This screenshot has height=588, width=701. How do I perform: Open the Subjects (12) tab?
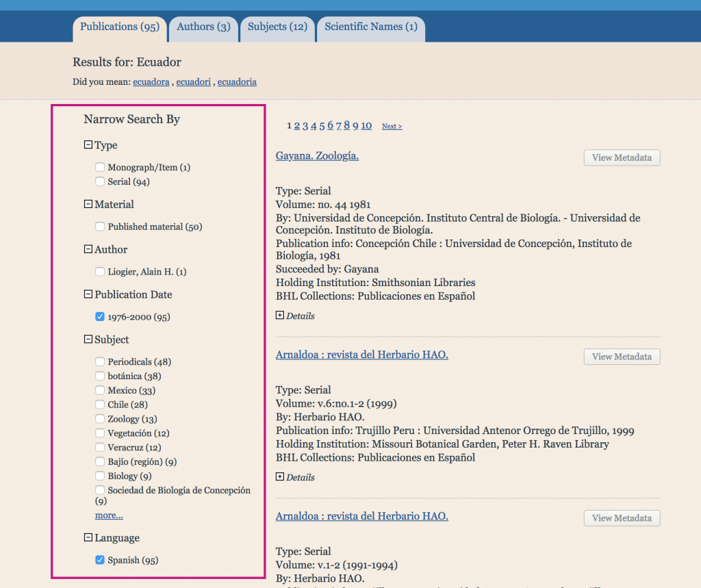tap(277, 26)
